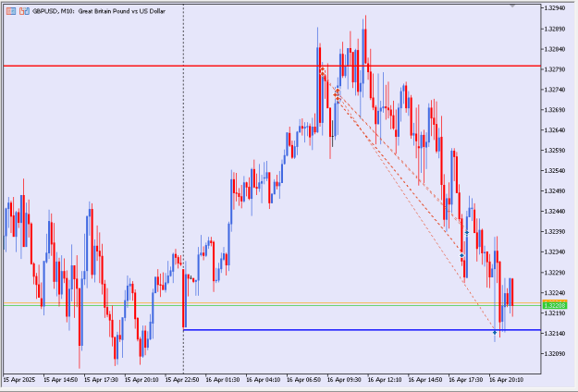Viewport: 578px width, 392px height.
Task: Click time axis label 15 Apr 22:50
Action: point(182,379)
